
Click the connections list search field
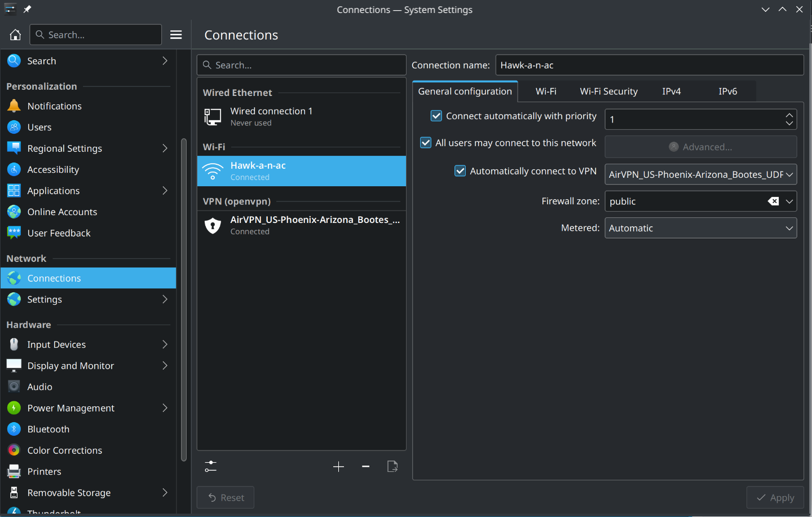tap(302, 65)
